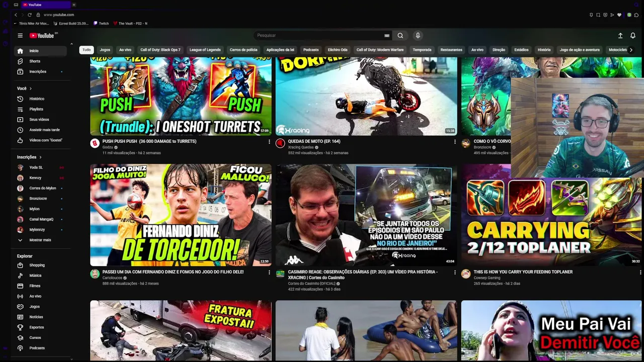Select Call of Duty: Black Ops 7 chip
The height and width of the screenshot is (362, 644).
160,50
